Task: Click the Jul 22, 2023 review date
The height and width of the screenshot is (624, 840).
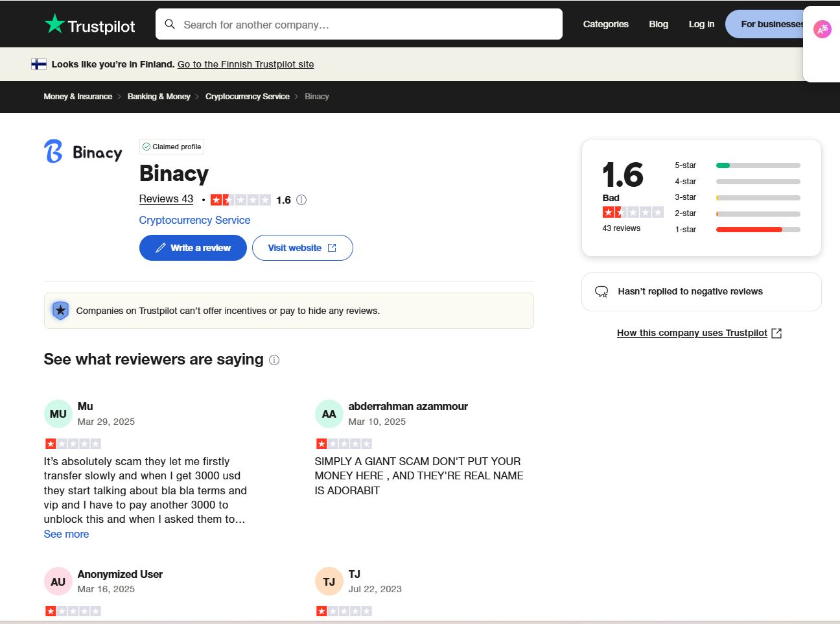Action: coord(375,589)
